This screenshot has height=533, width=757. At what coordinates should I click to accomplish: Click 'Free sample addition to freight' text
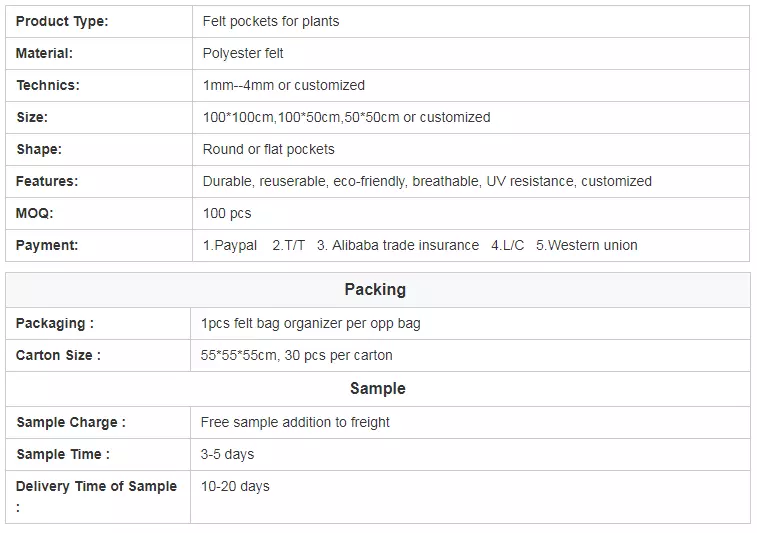tap(295, 422)
